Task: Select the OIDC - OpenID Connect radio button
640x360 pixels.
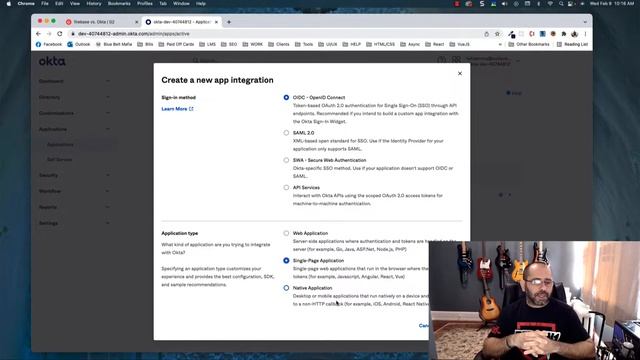Action: click(x=286, y=98)
